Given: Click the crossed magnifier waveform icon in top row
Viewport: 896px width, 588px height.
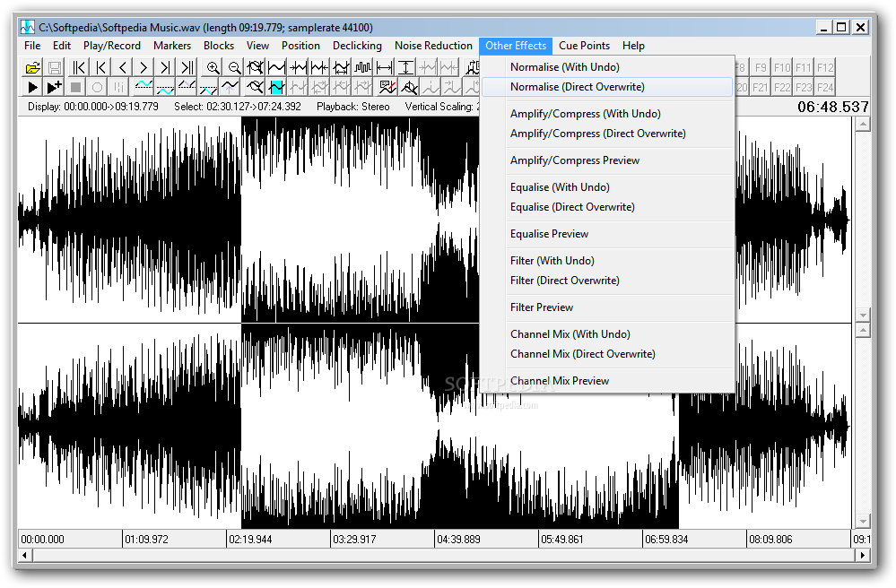Looking at the screenshot, I should click(255, 68).
